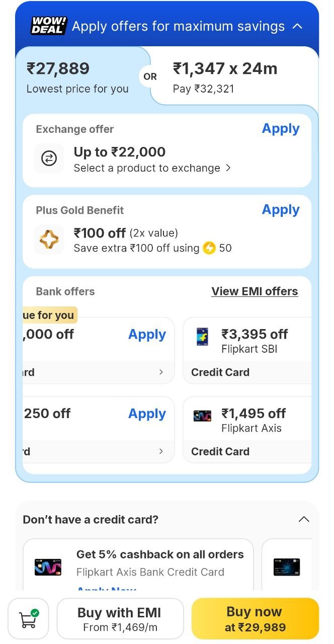The image size is (334, 644).
Task: Click the WOW! DEAL badge icon
Action: [49, 26]
